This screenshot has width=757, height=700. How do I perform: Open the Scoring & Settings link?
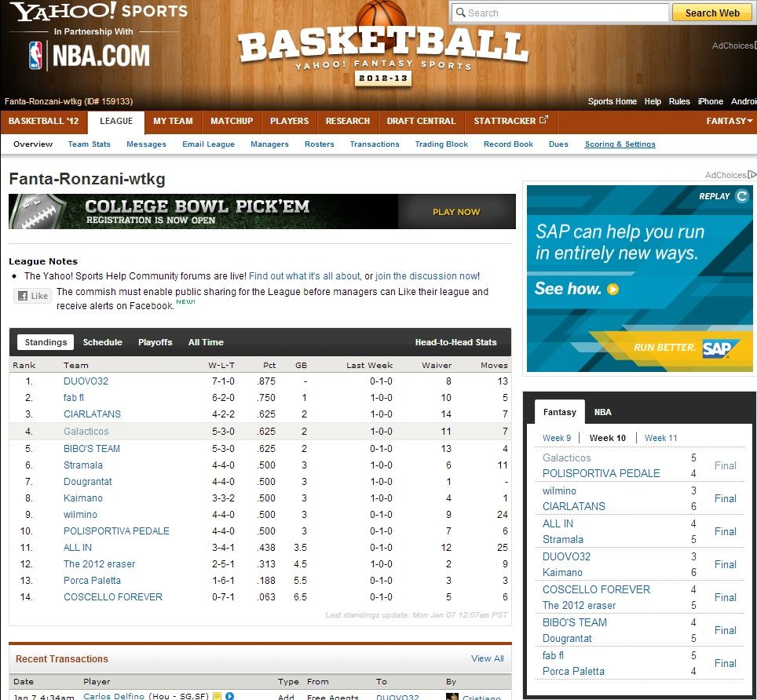tap(620, 144)
